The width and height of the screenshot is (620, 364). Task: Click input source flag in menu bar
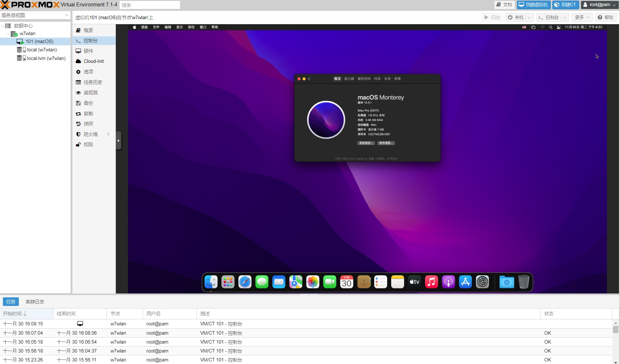click(524, 27)
